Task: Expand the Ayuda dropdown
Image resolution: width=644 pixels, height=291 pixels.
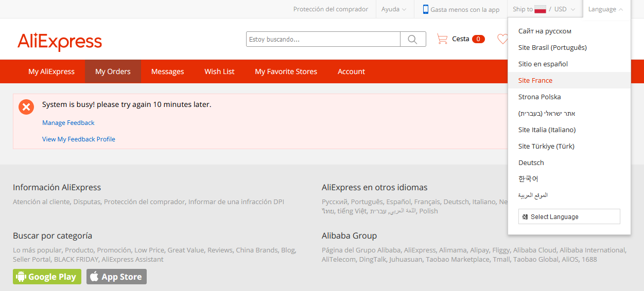Action: pos(394,9)
